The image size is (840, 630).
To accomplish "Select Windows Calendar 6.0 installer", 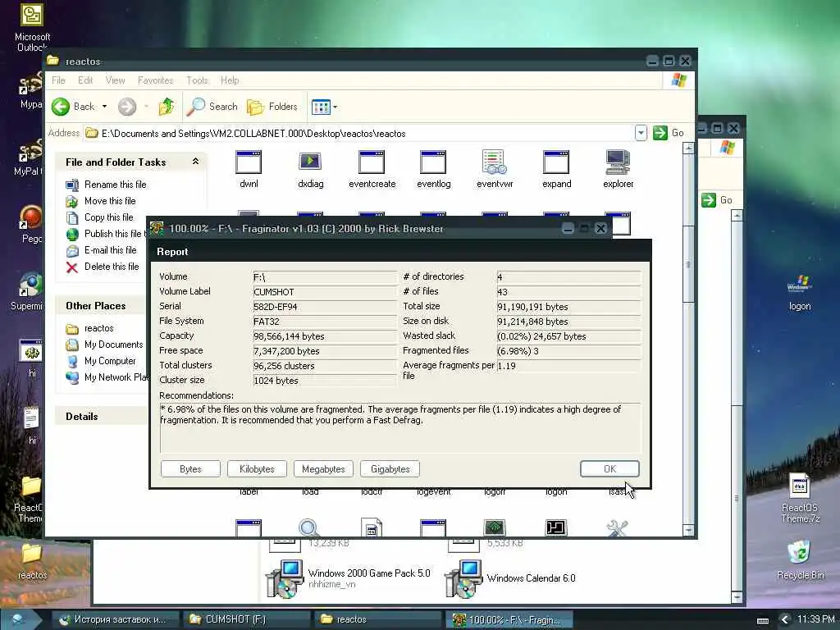I will point(510,578).
